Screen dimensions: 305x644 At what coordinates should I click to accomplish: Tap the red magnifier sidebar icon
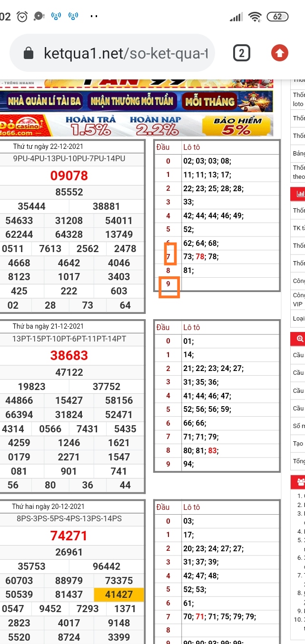pyautogui.click(x=300, y=339)
